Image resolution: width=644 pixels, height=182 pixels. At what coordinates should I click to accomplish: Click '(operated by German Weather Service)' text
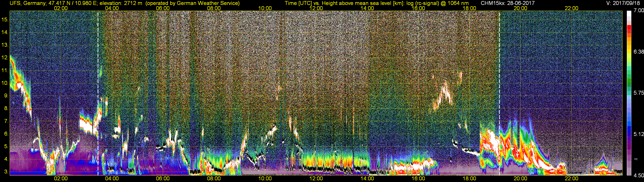tap(193, 3)
